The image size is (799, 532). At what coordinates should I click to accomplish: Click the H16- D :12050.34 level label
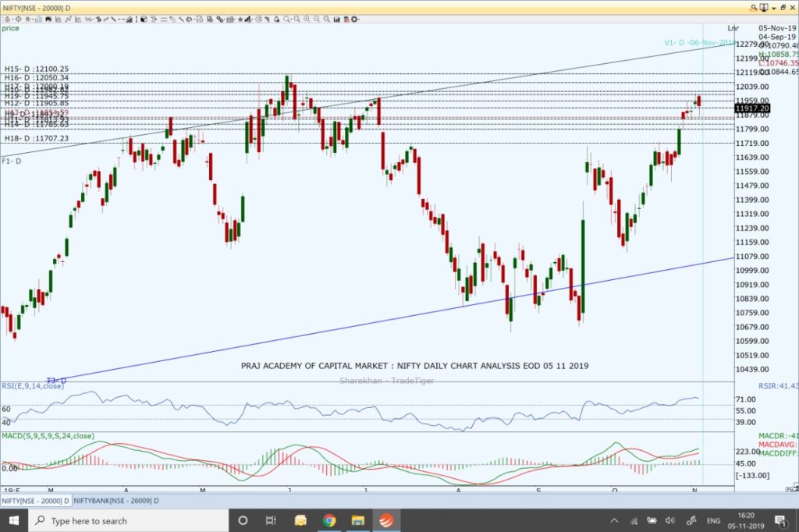(36, 77)
